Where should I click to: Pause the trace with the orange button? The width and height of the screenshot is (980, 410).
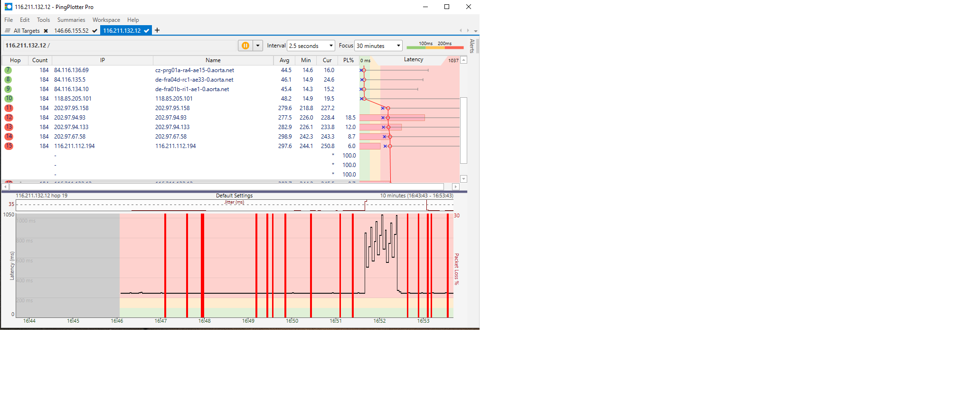pos(245,46)
